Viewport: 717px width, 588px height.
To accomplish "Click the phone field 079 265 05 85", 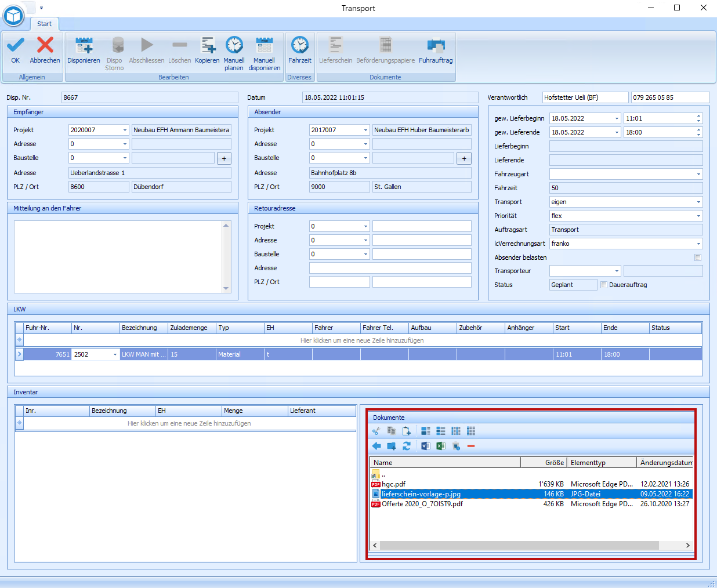I will point(670,97).
